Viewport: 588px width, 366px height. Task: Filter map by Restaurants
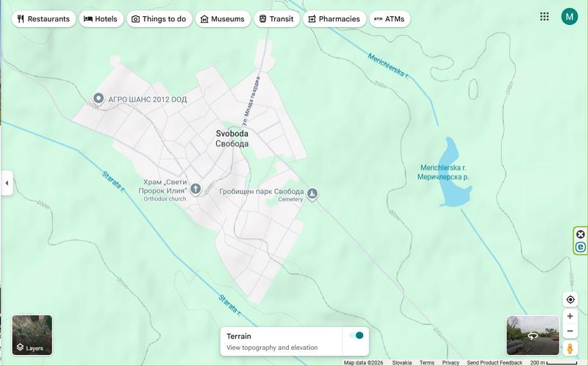43,19
